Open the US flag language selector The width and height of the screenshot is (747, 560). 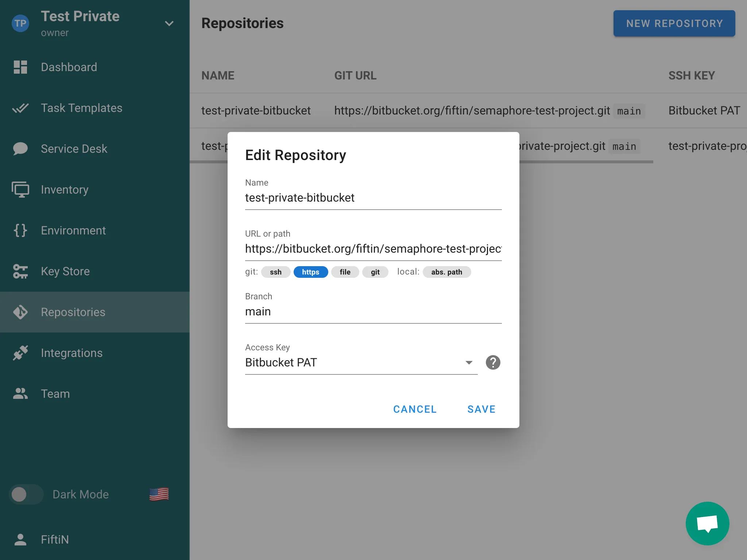159,494
